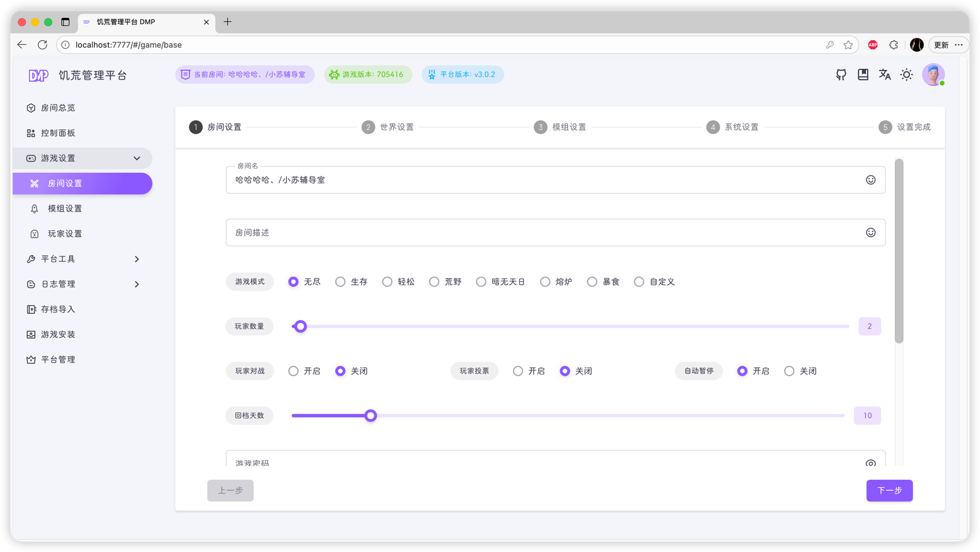Click the 回档天数 slider handle
Viewport: 980px width, 552px height.
pyautogui.click(x=371, y=416)
